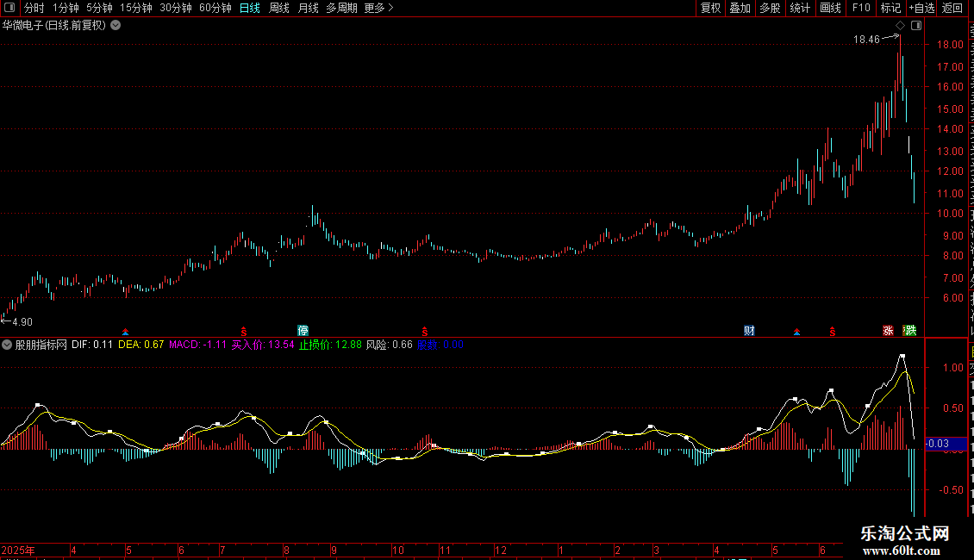Click the 叠加 overlay button
This screenshot has width=974, height=560.
pyautogui.click(x=740, y=8)
